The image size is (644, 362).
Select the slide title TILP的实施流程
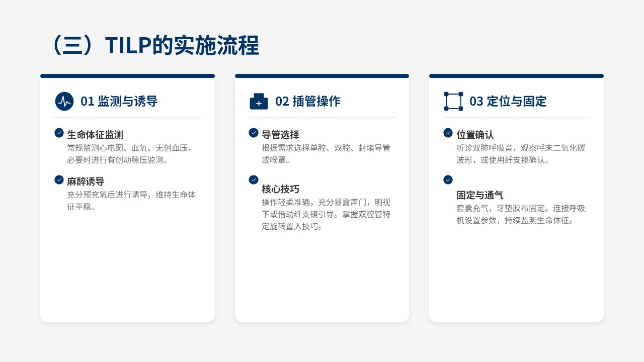coord(155,46)
